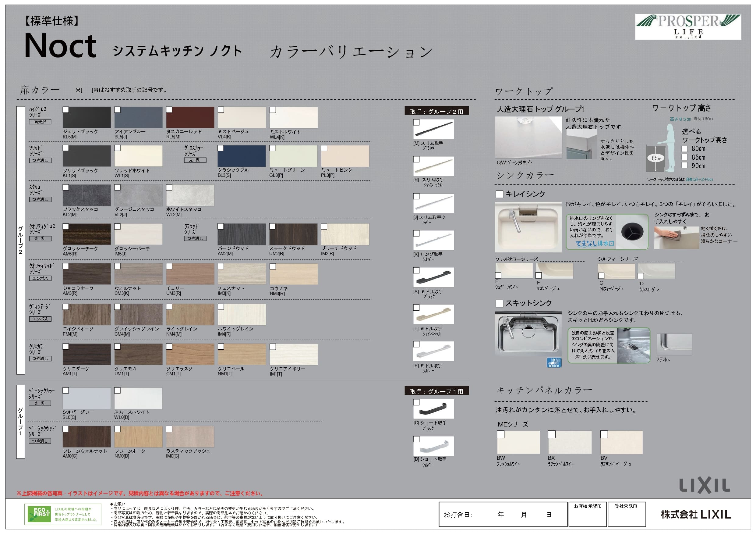
Task: Tick the キレイシンク checkbox
Action: (x=499, y=194)
